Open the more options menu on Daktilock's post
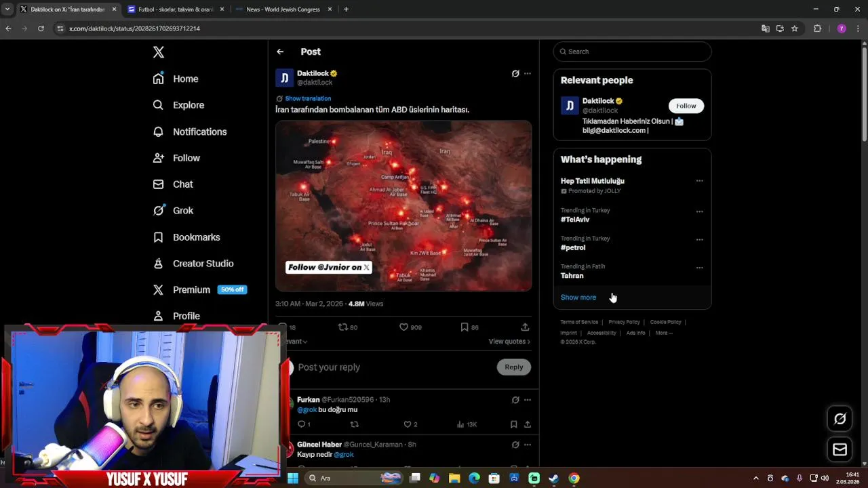The height and width of the screenshot is (488, 868). pos(528,73)
